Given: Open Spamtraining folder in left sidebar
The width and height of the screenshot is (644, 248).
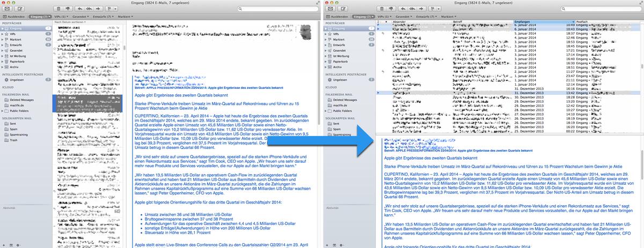Looking at the screenshot, I should tap(26, 134).
